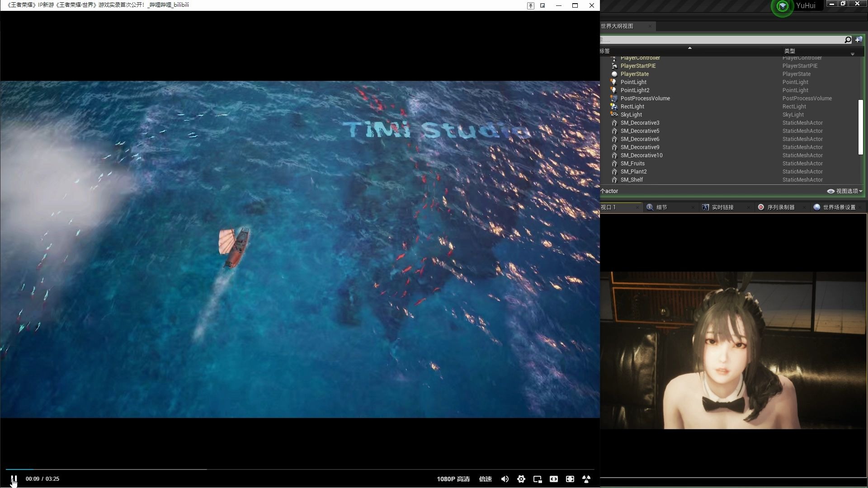The width and height of the screenshot is (868, 488).
Task: Sort by the 标签 label column header
Action: (605, 51)
